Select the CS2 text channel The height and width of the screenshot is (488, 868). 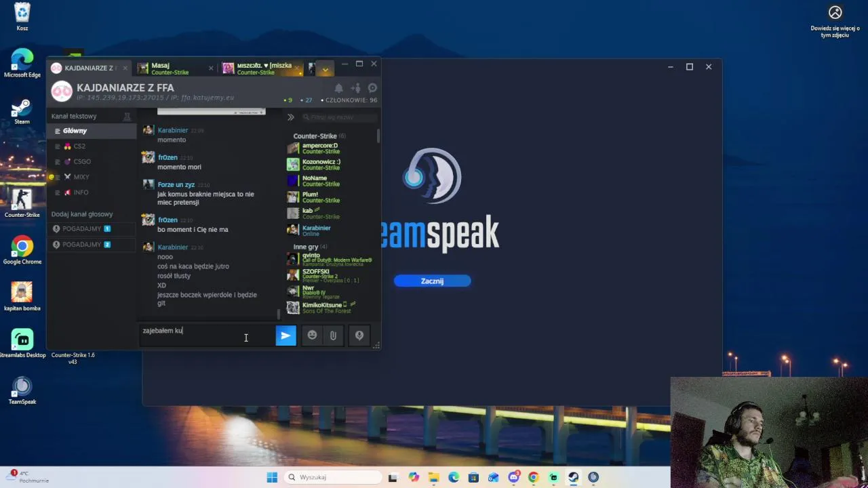coord(92,146)
